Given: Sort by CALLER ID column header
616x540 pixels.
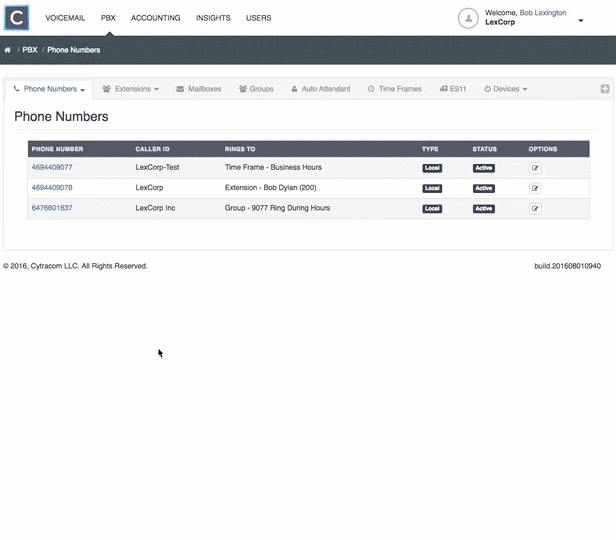Looking at the screenshot, I should (152, 149).
